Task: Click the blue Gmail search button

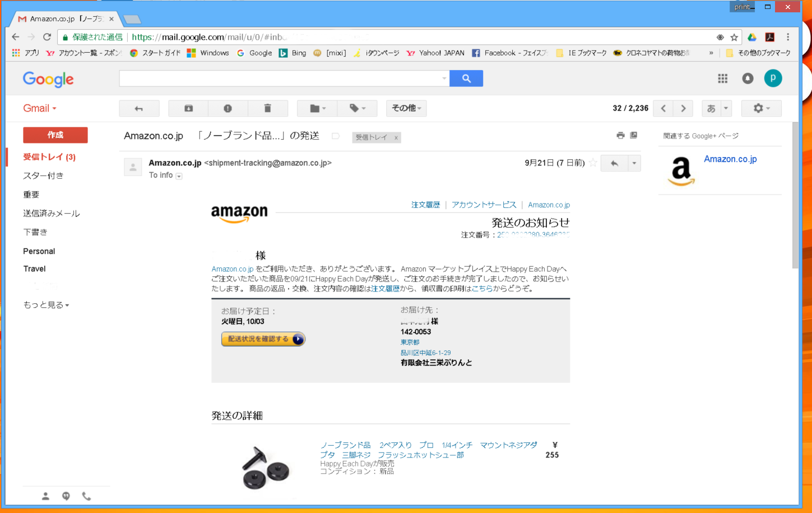Action: coord(466,78)
